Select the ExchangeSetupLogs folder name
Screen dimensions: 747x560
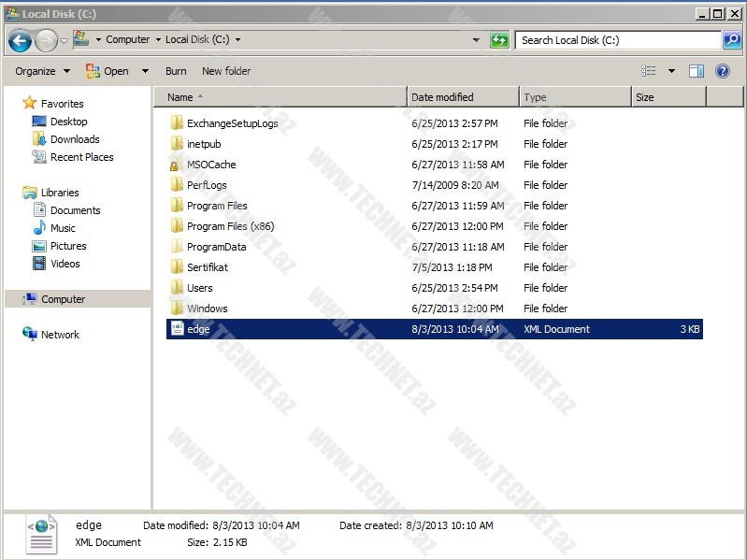[x=233, y=123]
